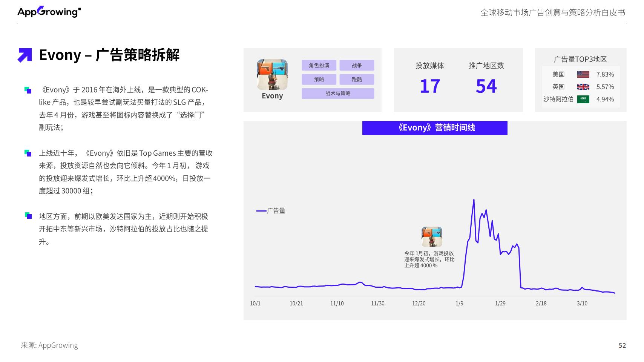The image size is (644, 362).
Task: Click the 投放媒体 value 17
Action: pos(430,86)
